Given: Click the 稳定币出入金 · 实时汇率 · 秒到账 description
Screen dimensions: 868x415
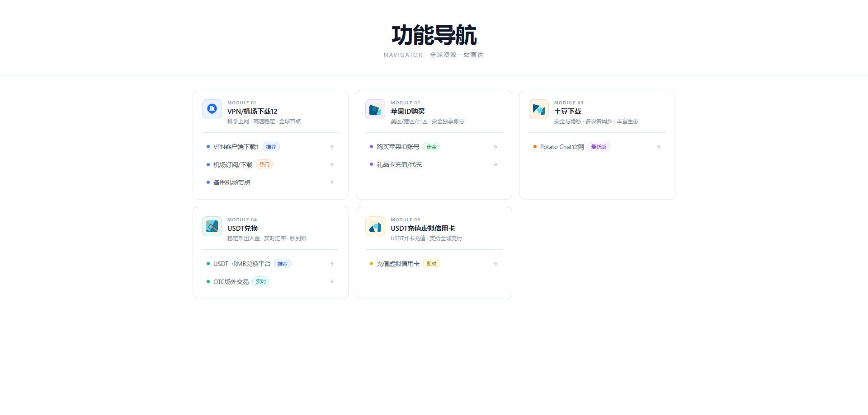Looking at the screenshot, I should coord(267,238).
